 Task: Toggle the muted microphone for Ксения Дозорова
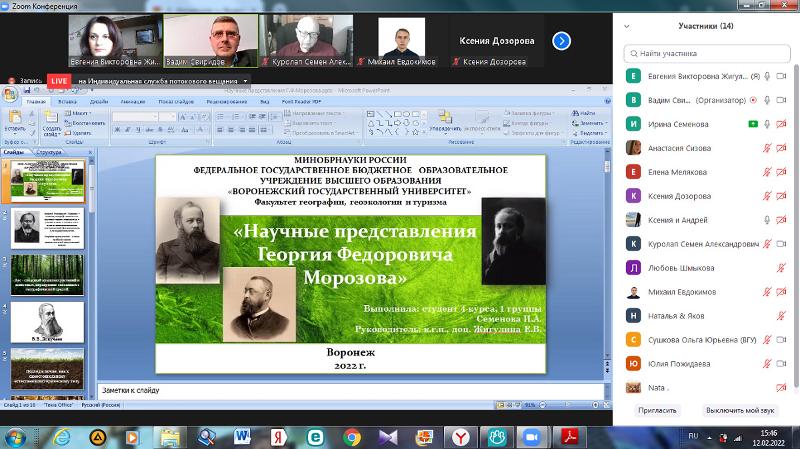click(767, 196)
